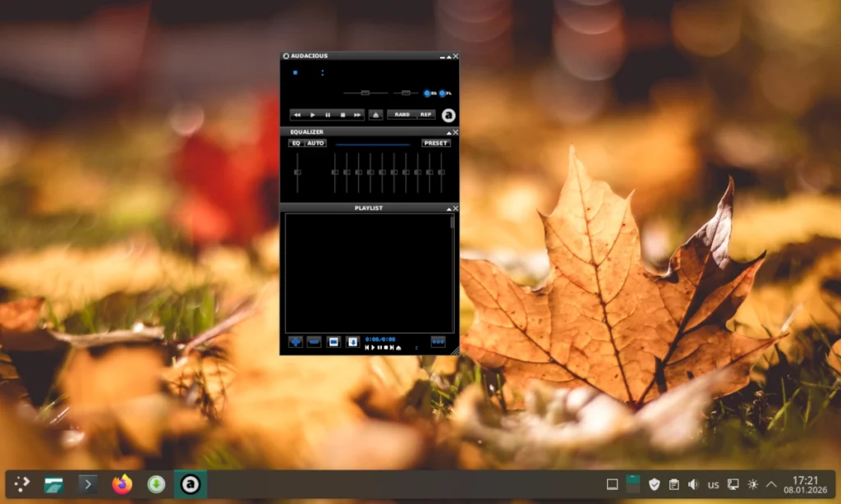Click the round Audacious 'a' logo

point(448,115)
